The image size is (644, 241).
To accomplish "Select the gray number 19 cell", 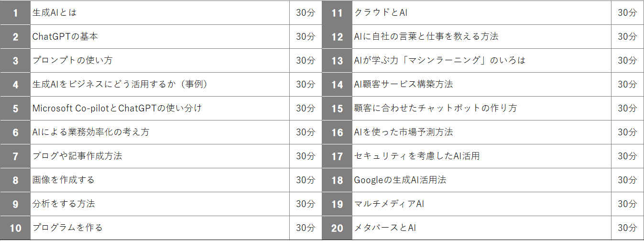I will pyautogui.click(x=337, y=204).
